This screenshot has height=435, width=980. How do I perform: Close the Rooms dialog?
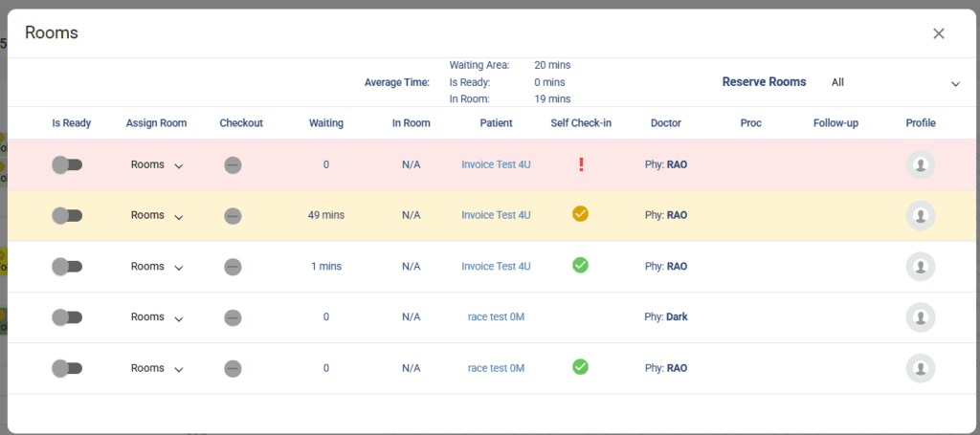point(938,33)
